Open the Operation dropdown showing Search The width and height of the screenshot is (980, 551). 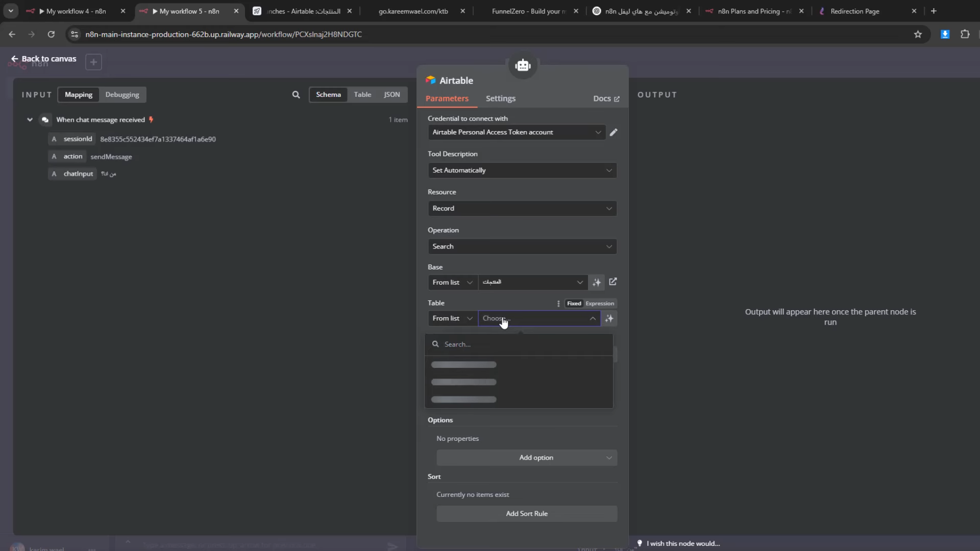(522, 246)
